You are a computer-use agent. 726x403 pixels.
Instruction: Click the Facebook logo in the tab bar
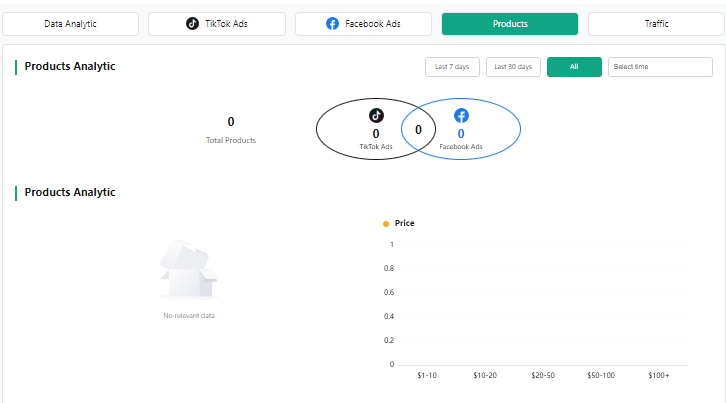(332, 23)
